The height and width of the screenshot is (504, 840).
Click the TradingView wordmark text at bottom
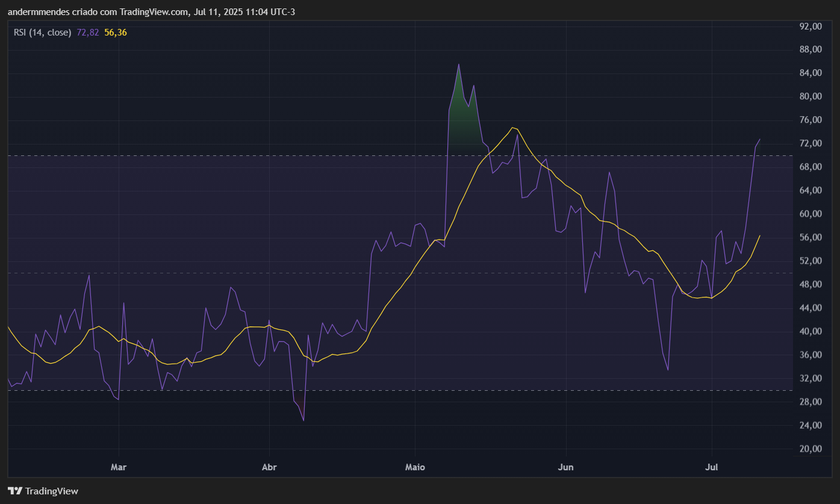point(52,491)
